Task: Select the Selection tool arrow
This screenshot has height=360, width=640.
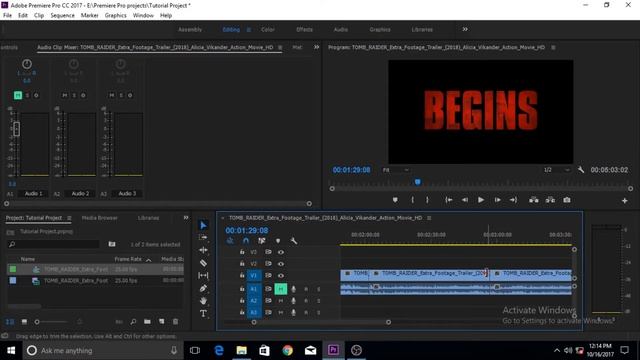Action: tap(203, 225)
